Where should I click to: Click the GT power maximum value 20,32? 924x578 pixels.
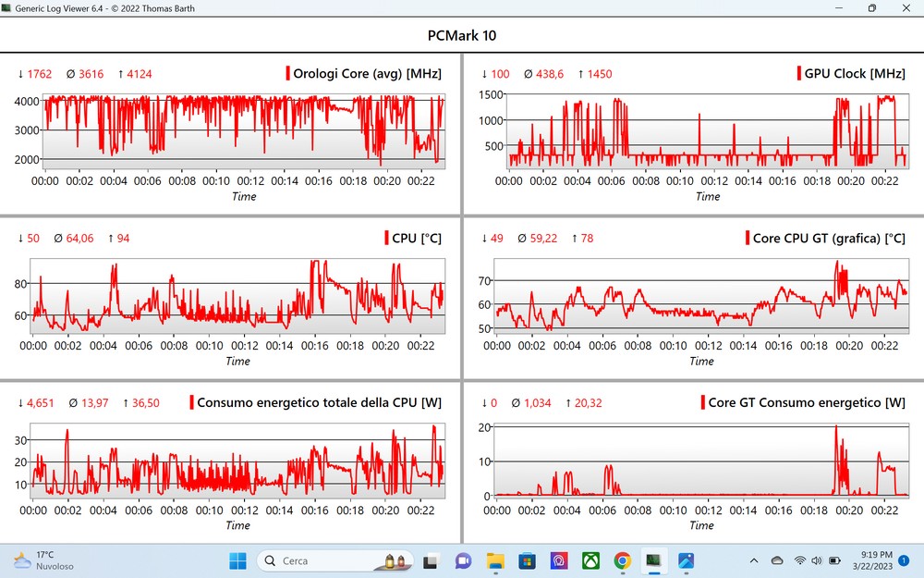(x=588, y=403)
